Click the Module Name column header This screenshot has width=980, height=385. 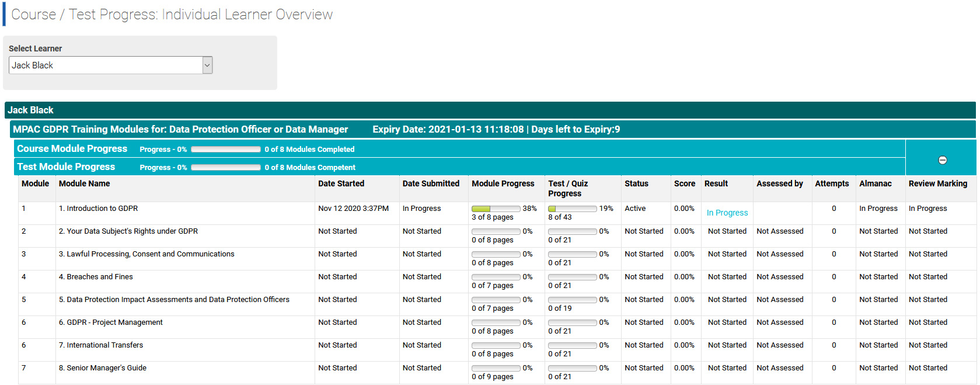(x=84, y=183)
